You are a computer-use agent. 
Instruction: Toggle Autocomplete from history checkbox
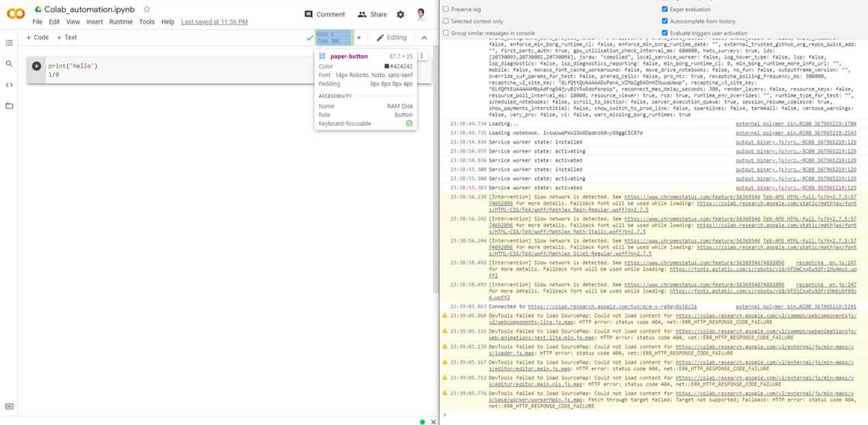[664, 21]
